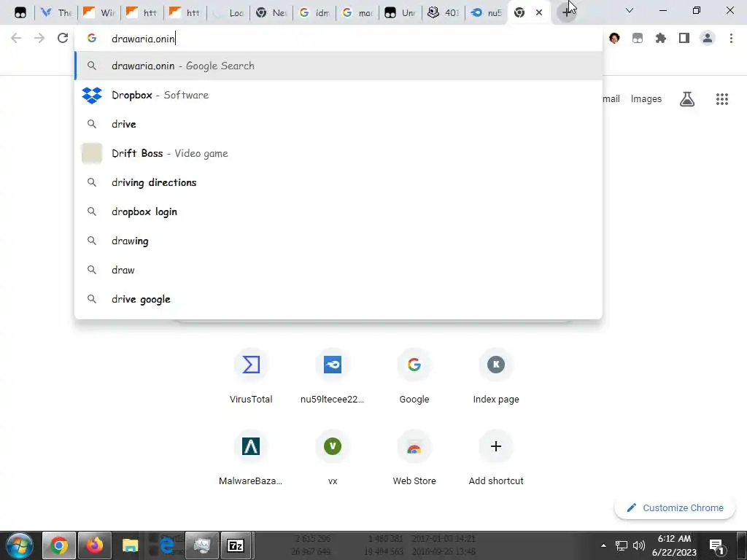Switch to the 'idm' Google tab
The width and height of the screenshot is (747, 560).
(x=314, y=12)
